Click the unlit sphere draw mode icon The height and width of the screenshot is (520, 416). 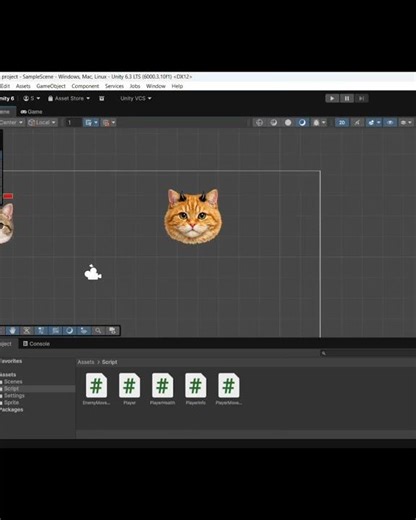pyautogui.click(x=288, y=123)
